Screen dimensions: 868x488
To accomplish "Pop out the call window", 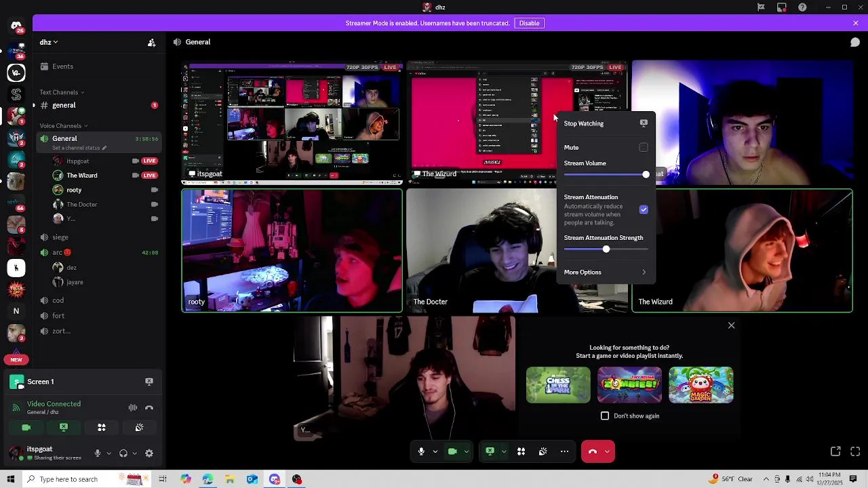I will tap(835, 451).
